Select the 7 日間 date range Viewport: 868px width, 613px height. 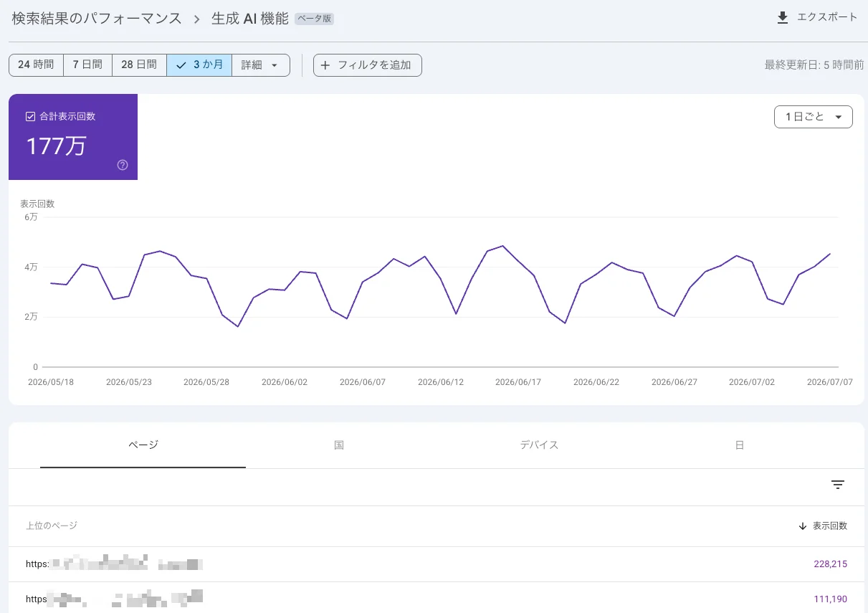point(87,65)
